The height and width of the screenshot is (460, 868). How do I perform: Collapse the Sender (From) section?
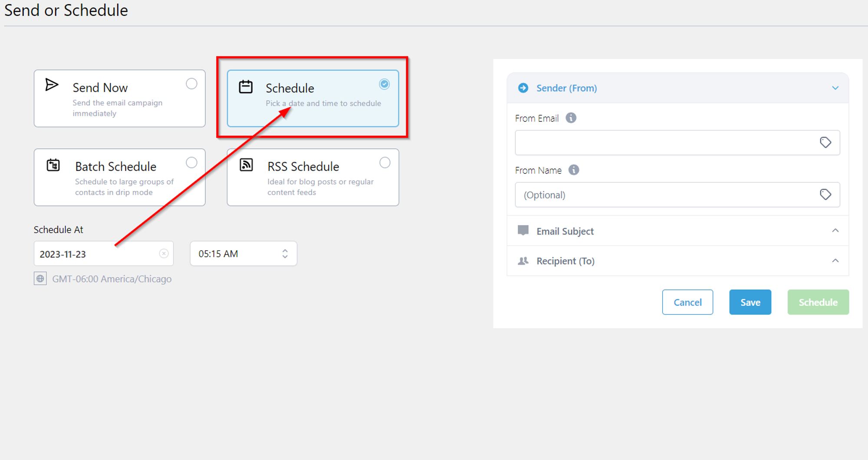[835, 88]
